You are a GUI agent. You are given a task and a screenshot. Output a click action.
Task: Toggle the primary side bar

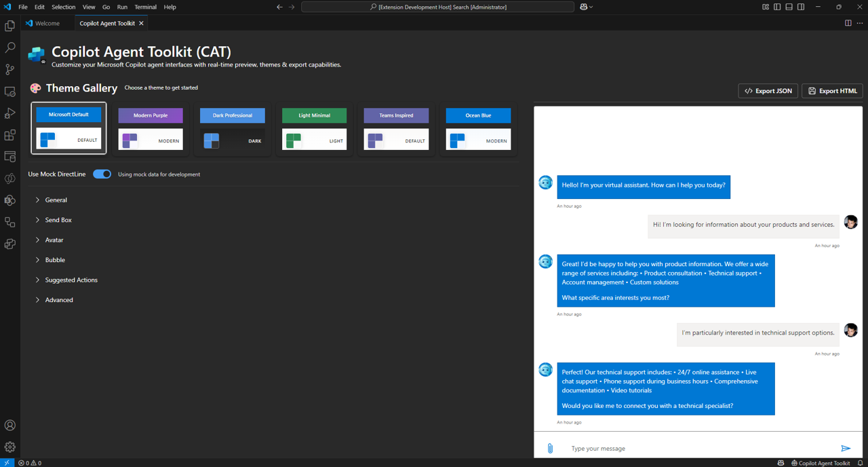(777, 7)
